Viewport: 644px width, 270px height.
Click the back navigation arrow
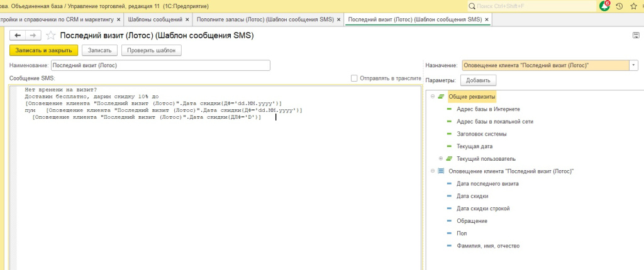(x=18, y=36)
